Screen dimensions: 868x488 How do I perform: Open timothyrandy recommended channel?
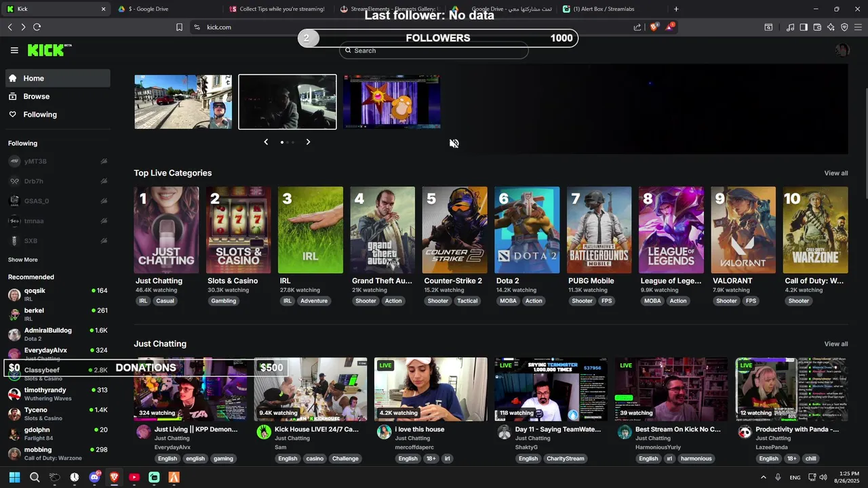(x=58, y=394)
